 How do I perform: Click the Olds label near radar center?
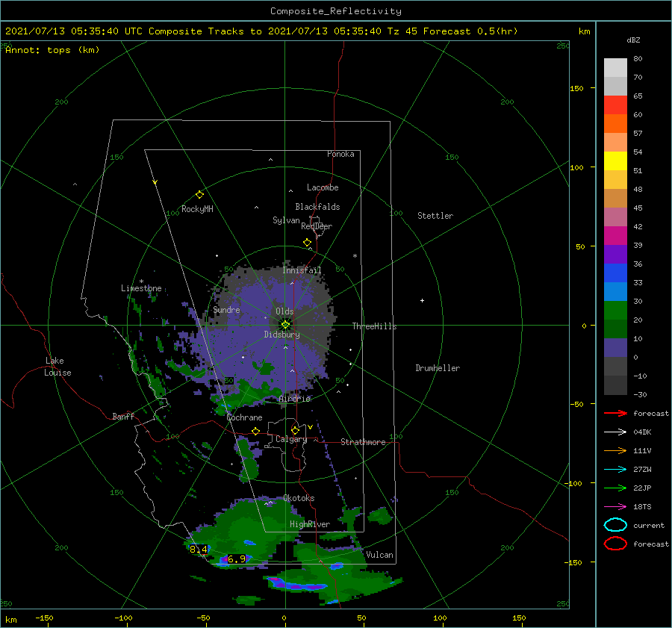pos(284,311)
